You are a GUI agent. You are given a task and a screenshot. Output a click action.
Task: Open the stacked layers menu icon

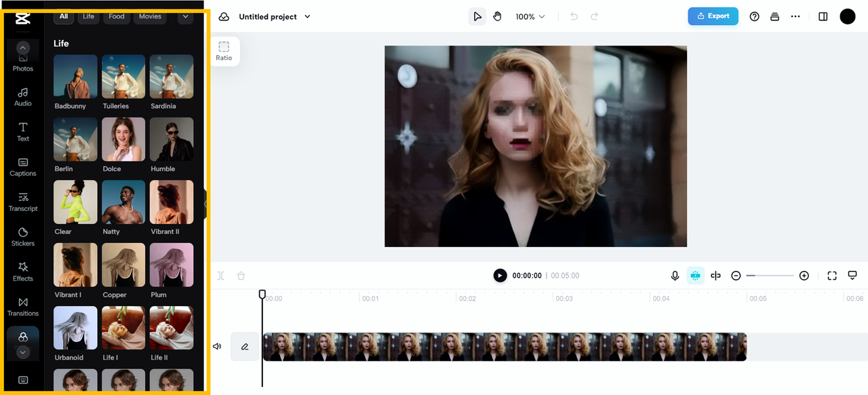coord(774,16)
